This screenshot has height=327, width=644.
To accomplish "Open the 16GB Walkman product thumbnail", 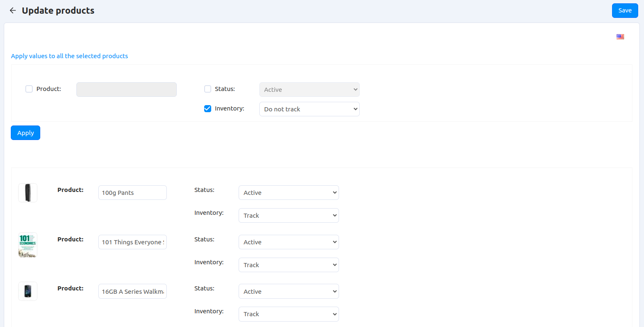I will click(x=28, y=291).
